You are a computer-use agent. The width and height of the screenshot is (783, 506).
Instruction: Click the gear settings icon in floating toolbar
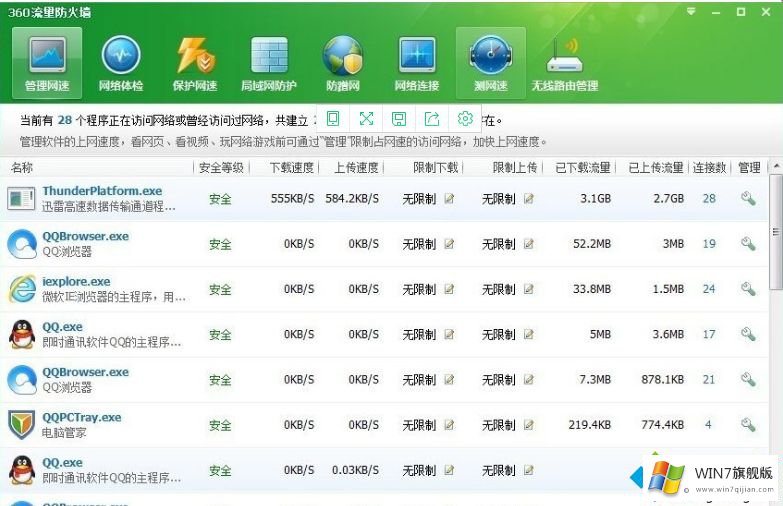pyautogui.click(x=465, y=118)
